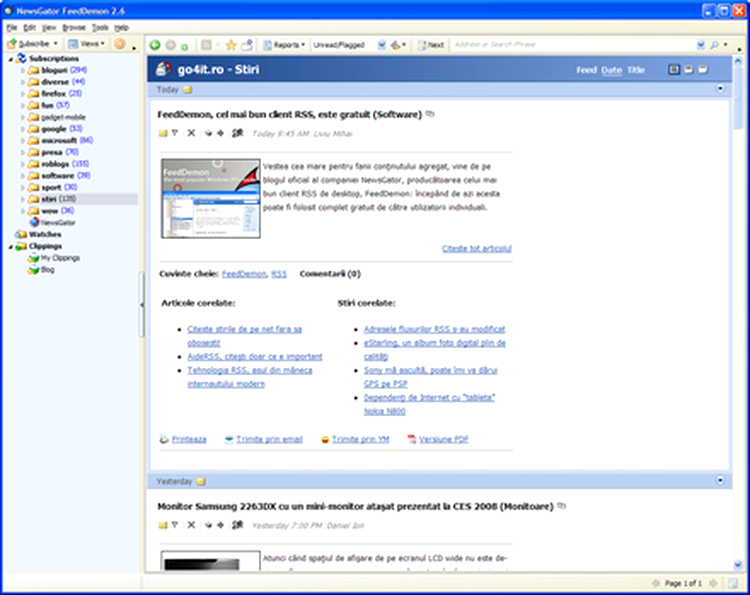Click the small icon after FeedDemon article title
Image resolution: width=750 pixels, height=595 pixels.
[430, 114]
